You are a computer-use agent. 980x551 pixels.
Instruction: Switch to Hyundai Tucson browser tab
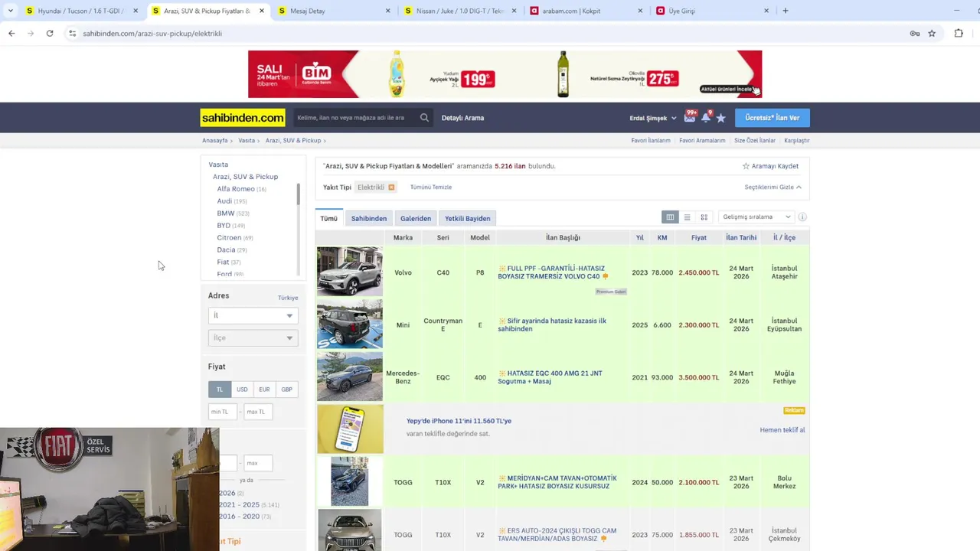pyautogui.click(x=80, y=11)
